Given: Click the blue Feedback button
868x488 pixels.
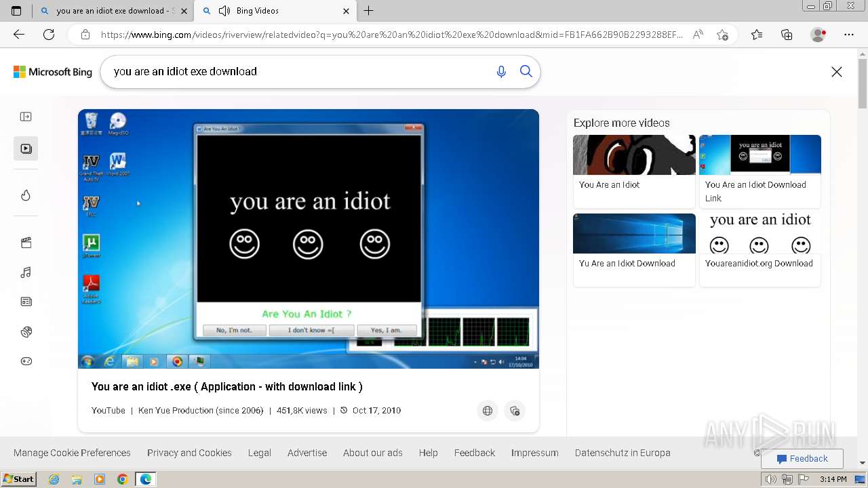Looking at the screenshot, I should coord(802,459).
